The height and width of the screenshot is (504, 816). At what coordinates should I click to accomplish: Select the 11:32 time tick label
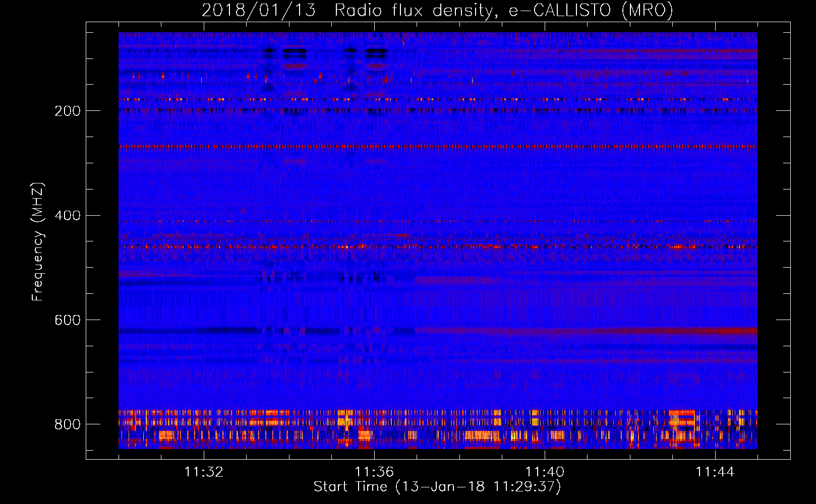tap(204, 472)
